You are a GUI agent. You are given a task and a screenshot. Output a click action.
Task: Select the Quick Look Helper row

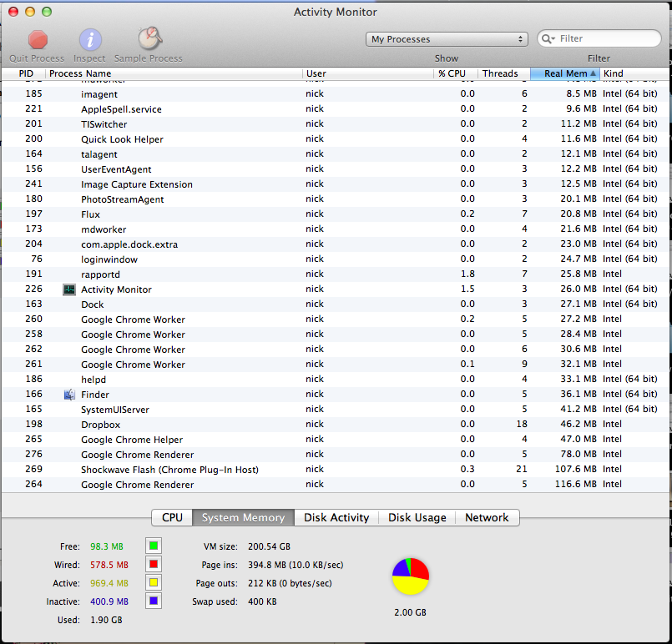[x=336, y=138]
